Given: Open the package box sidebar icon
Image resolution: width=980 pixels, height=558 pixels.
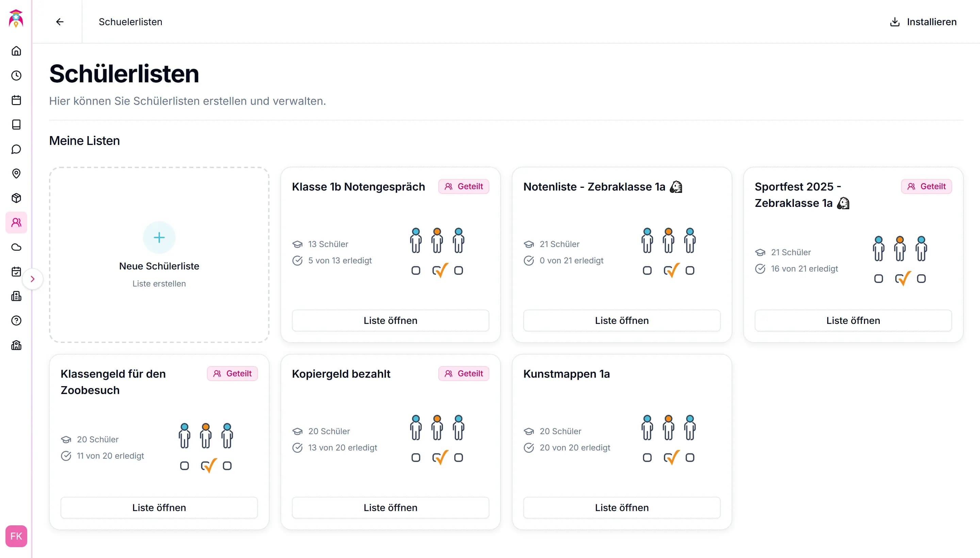Looking at the screenshot, I should [16, 198].
